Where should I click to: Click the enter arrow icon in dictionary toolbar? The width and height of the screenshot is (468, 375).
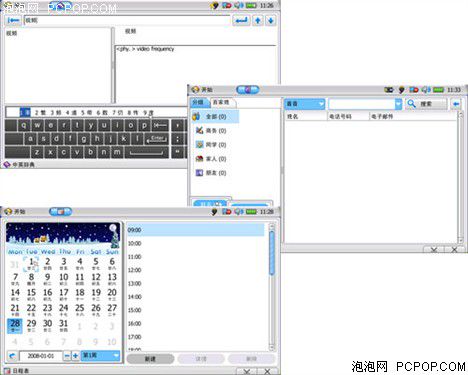pyautogui.click(x=241, y=20)
